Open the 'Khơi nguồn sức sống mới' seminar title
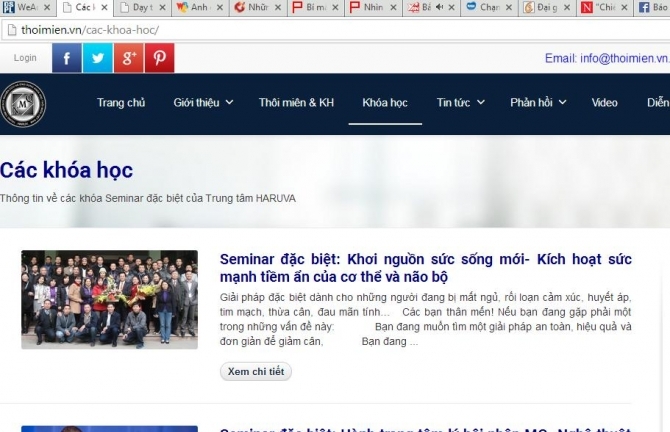 pos(425,267)
